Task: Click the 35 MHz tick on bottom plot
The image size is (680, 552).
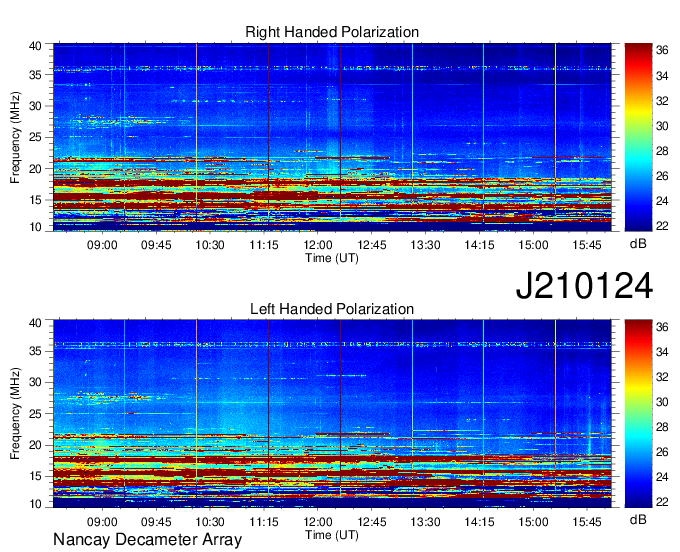Action: pos(35,351)
